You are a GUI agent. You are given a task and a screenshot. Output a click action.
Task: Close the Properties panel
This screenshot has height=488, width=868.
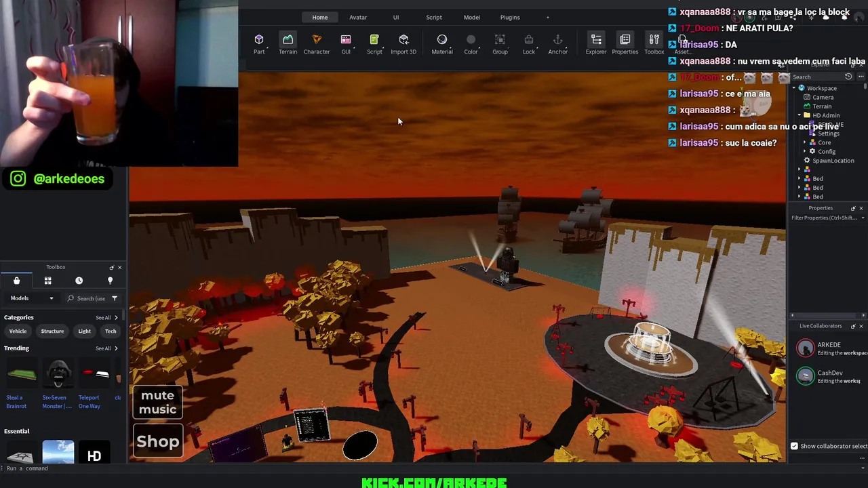click(861, 208)
